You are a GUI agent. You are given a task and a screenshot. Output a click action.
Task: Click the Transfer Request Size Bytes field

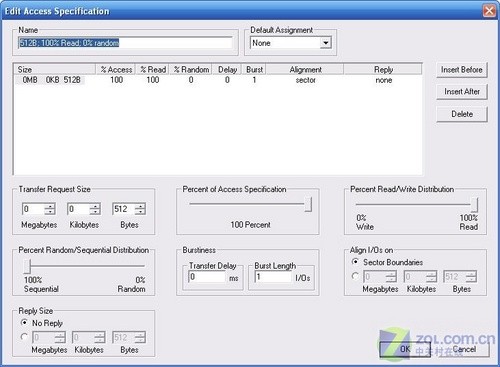123,209
